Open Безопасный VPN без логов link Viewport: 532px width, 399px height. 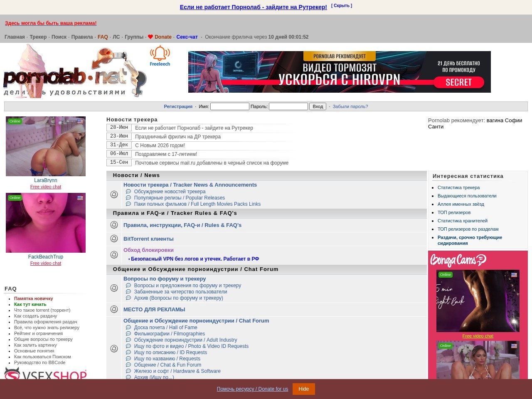195,259
